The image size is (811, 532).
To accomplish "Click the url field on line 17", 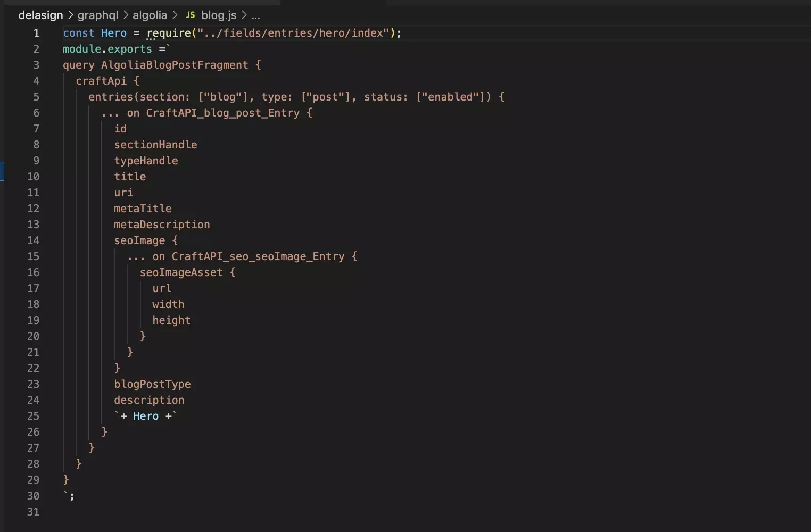I will pos(162,288).
